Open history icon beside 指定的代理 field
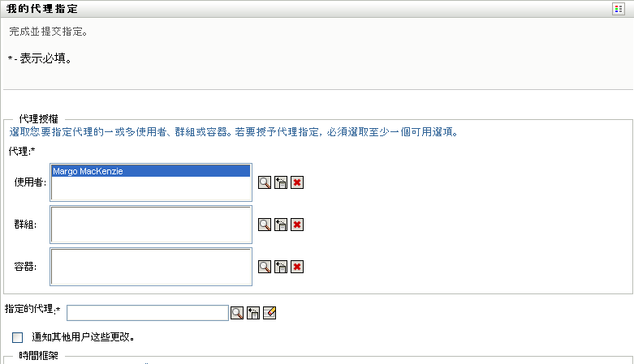Image resolution: width=634 pixels, height=364 pixels. click(x=253, y=312)
